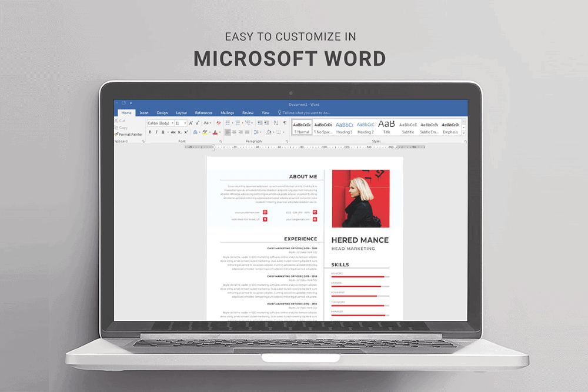Click the HERED MANCE name heading
Screen dimensions: 588x392
[x=360, y=240]
